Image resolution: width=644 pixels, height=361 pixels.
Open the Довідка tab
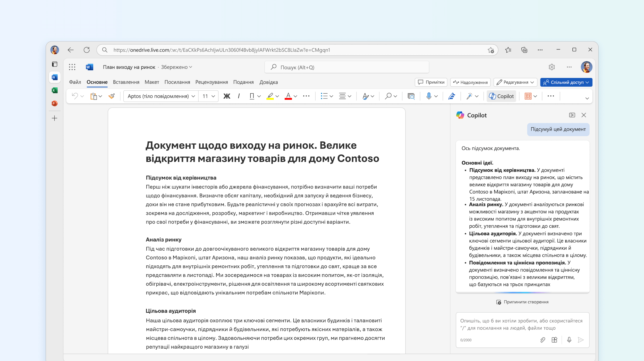pyautogui.click(x=268, y=82)
